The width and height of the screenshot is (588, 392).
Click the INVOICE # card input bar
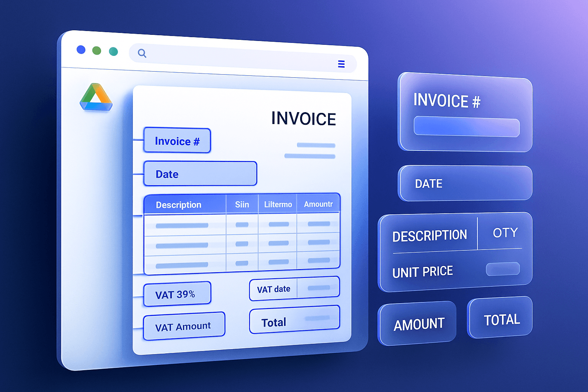pyautogui.click(x=467, y=127)
